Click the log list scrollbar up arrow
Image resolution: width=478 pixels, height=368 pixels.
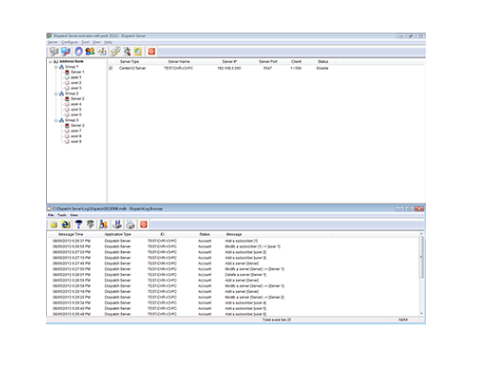[x=421, y=234]
